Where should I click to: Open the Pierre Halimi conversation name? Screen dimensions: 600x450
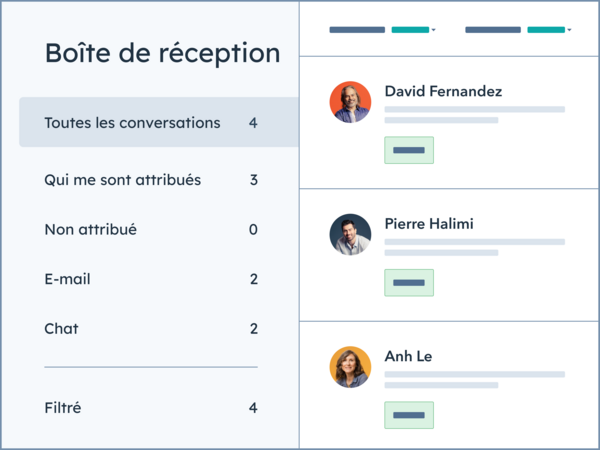428,224
